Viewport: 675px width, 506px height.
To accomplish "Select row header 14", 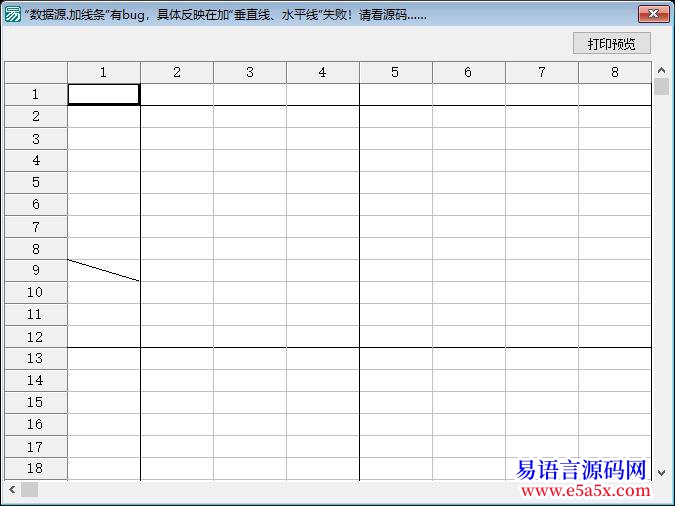I will coord(36,380).
